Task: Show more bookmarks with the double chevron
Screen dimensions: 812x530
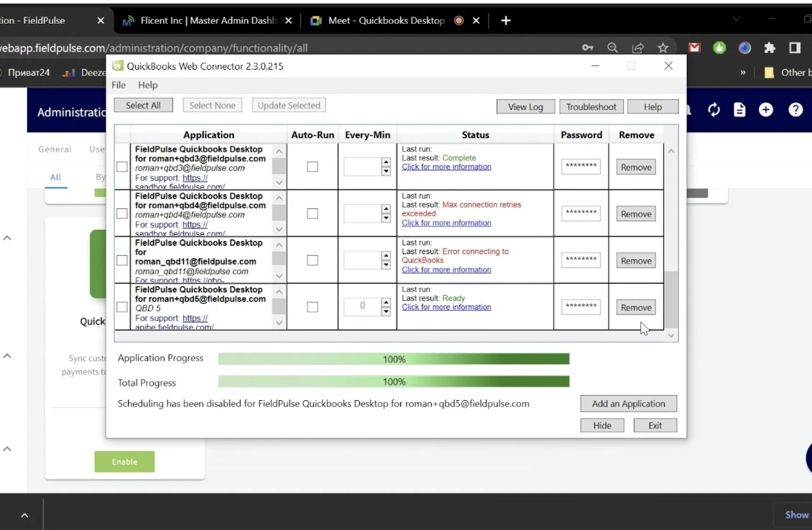Action: (743, 73)
